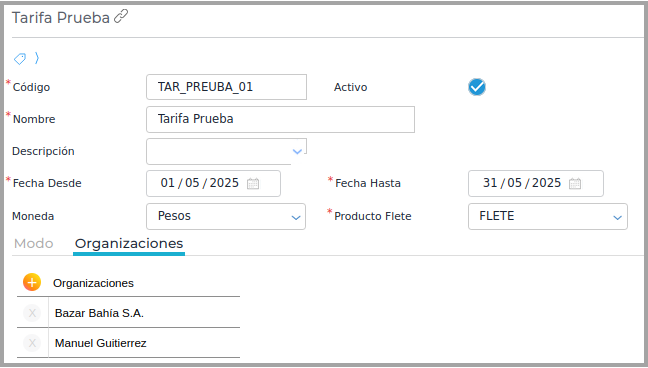This screenshot has width=648, height=368.
Task: Remove Manuel Guitierrez with X button
Action: tap(32, 343)
